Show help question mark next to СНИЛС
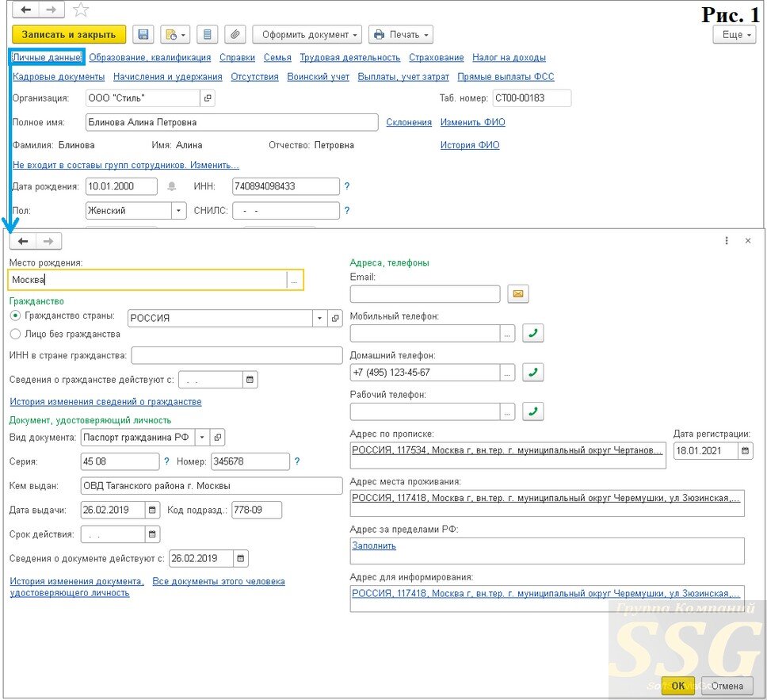The height and width of the screenshot is (700, 767). click(347, 211)
